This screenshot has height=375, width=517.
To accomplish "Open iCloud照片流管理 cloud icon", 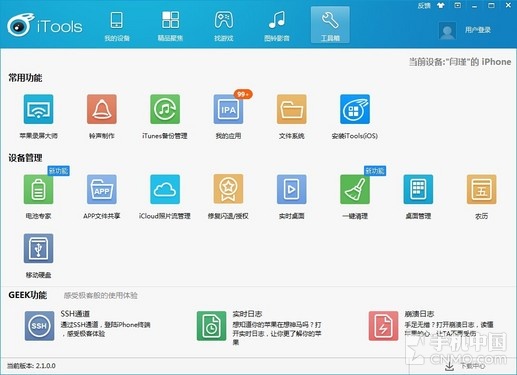I will (165, 189).
